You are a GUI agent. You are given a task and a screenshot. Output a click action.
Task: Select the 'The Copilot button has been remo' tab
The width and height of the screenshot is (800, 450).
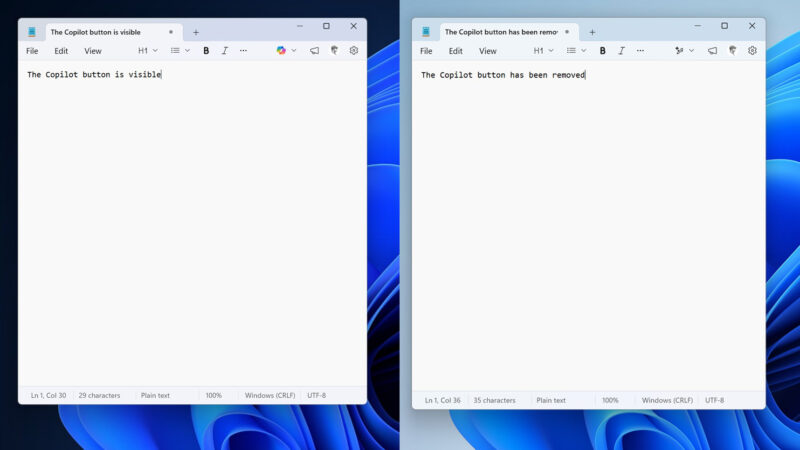coord(509,32)
